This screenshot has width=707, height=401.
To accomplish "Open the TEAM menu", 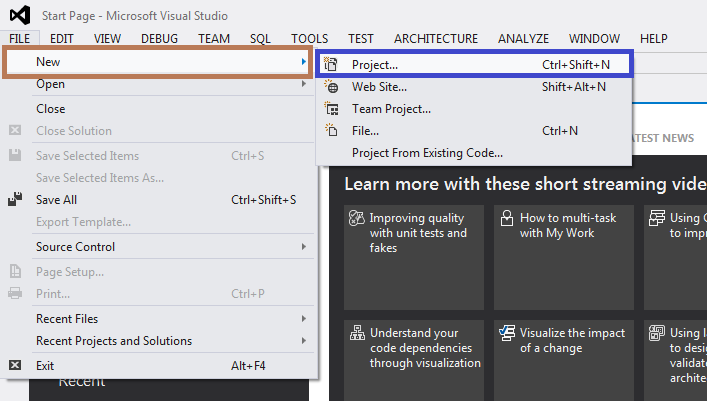I will (x=214, y=39).
